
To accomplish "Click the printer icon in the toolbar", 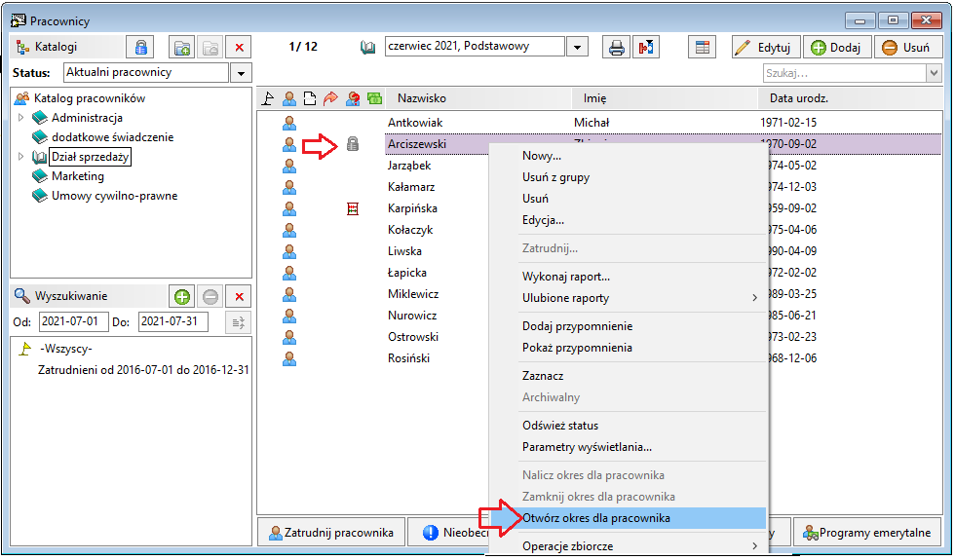I will coord(616,47).
